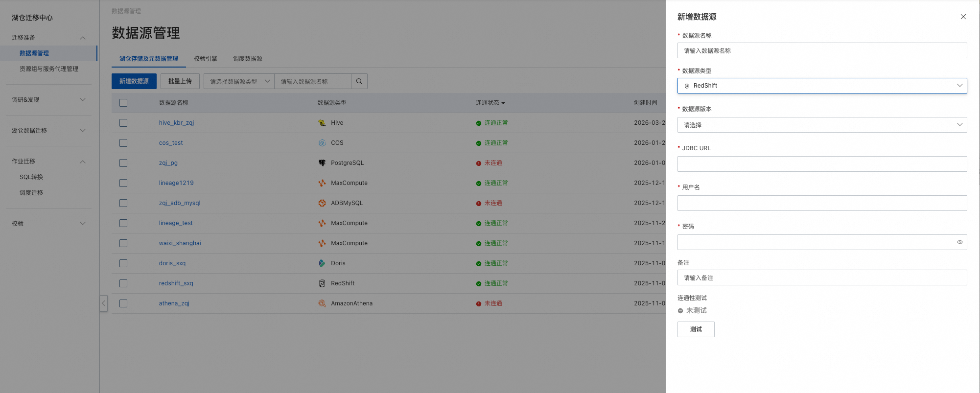Click the 新建数据源 button

click(x=134, y=81)
